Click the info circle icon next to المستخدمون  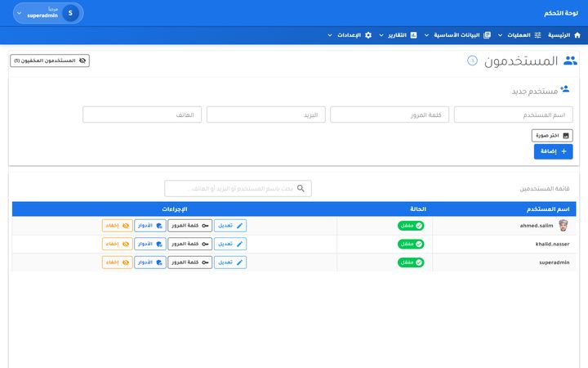(x=473, y=61)
